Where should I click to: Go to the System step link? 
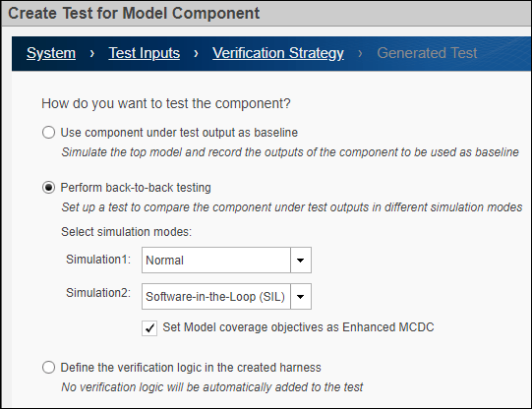(x=51, y=53)
